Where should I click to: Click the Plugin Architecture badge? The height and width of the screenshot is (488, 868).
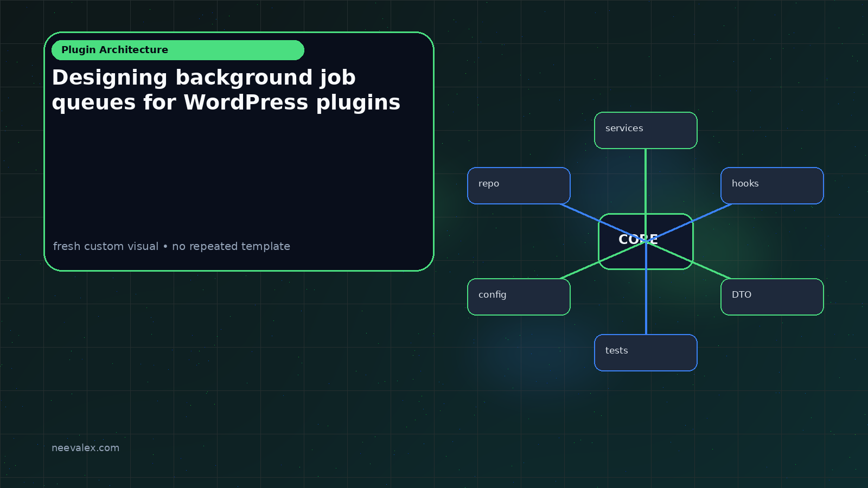178,50
